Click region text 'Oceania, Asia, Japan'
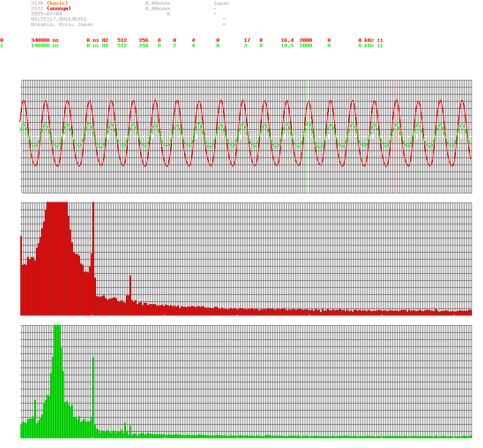 pos(62,24)
